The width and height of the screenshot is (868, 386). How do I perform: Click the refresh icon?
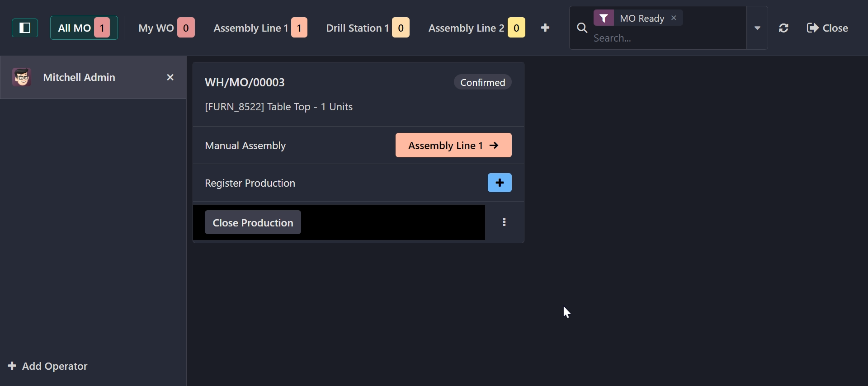coord(784,28)
